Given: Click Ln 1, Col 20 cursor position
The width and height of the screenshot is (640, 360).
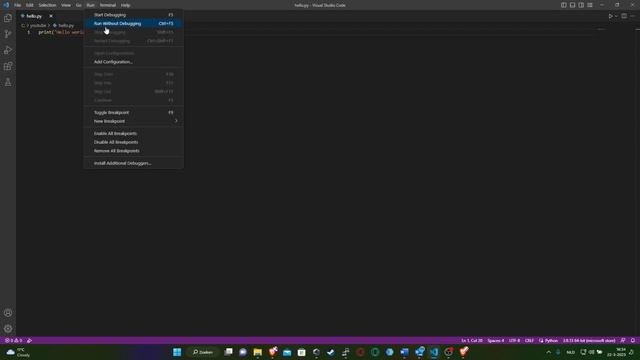Looking at the screenshot, I should tap(472, 340).
